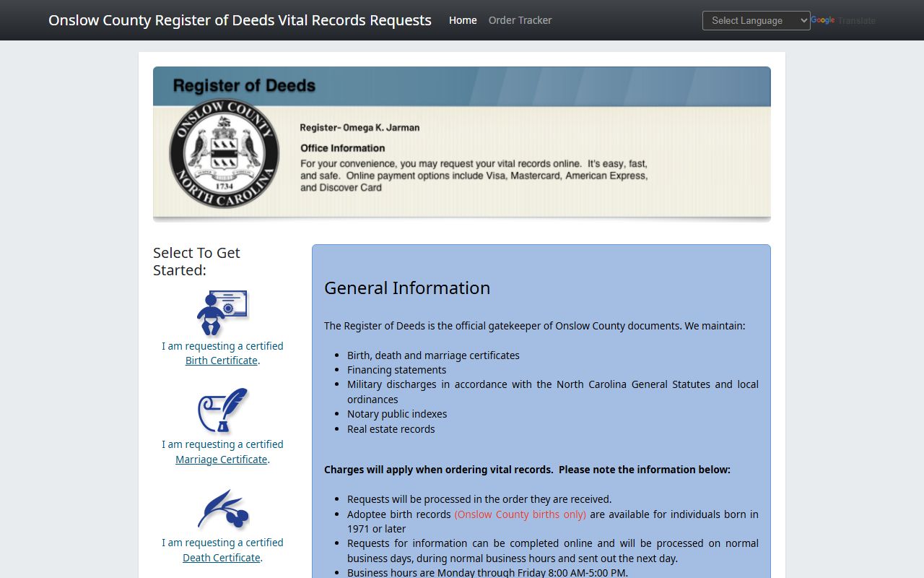Click the "Office Information" banner text
This screenshot has height=578, width=924.
(x=343, y=148)
